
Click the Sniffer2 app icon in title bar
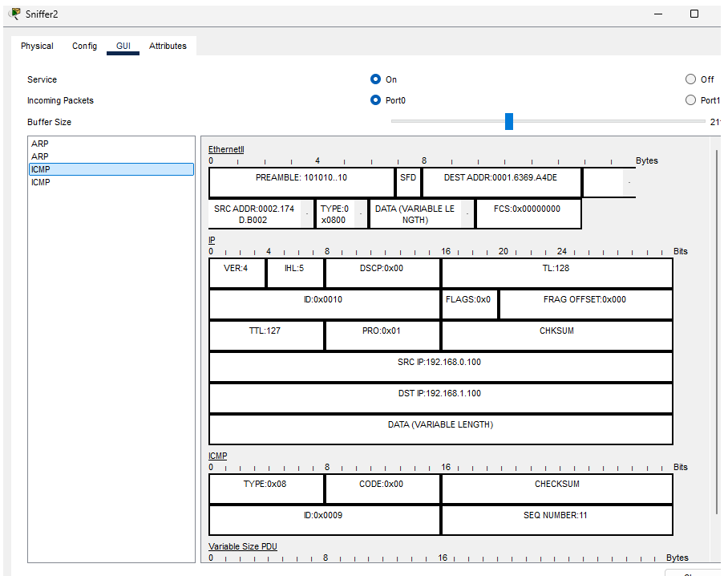tap(14, 14)
